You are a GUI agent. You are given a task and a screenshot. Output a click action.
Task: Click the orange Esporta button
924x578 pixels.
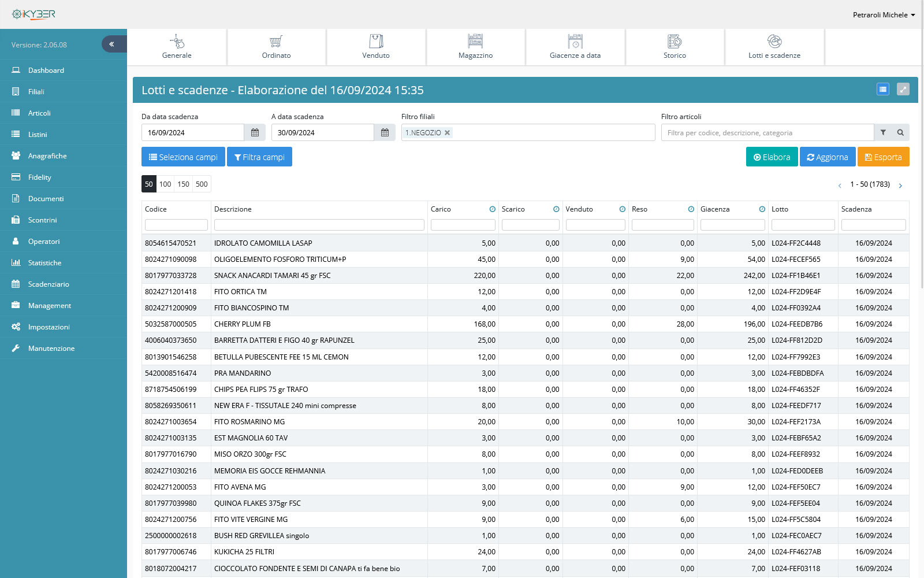(883, 157)
